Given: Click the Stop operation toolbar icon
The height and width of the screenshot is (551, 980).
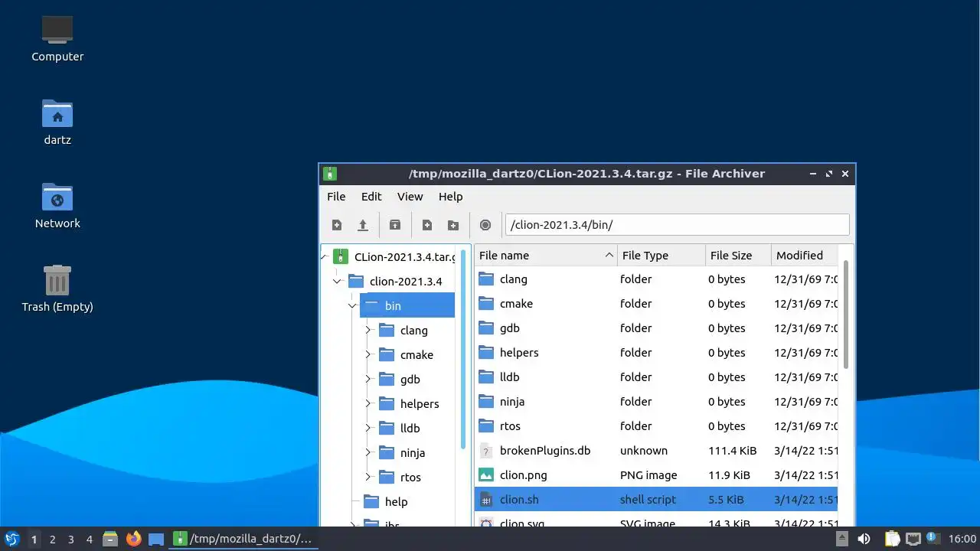Looking at the screenshot, I should coord(485,225).
